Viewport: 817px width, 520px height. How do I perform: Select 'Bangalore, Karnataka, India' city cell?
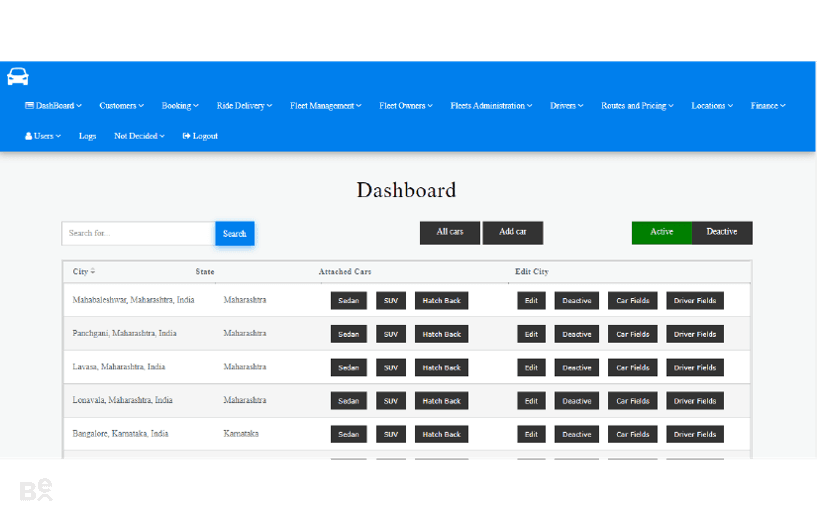tap(120, 434)
